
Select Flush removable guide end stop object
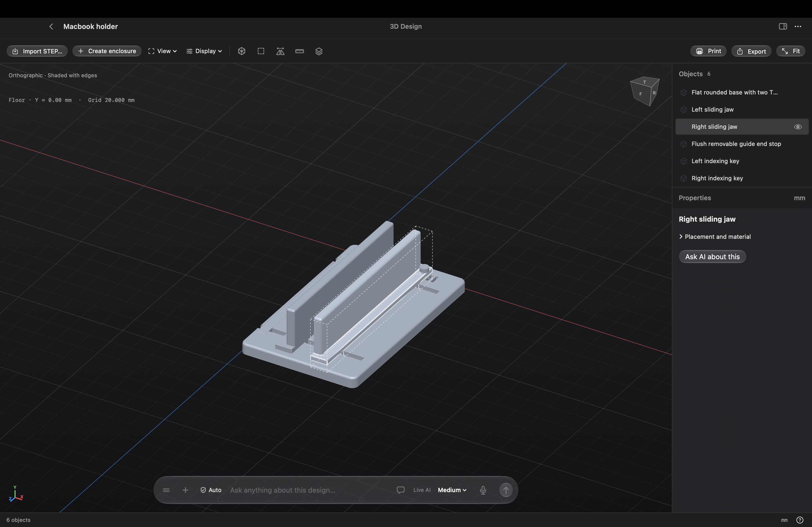click(742, 144)
